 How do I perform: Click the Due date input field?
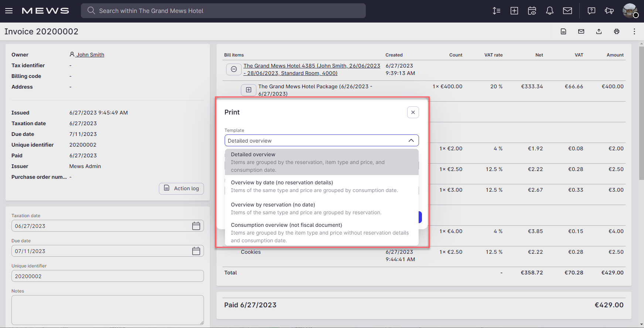tap(108, 251)
